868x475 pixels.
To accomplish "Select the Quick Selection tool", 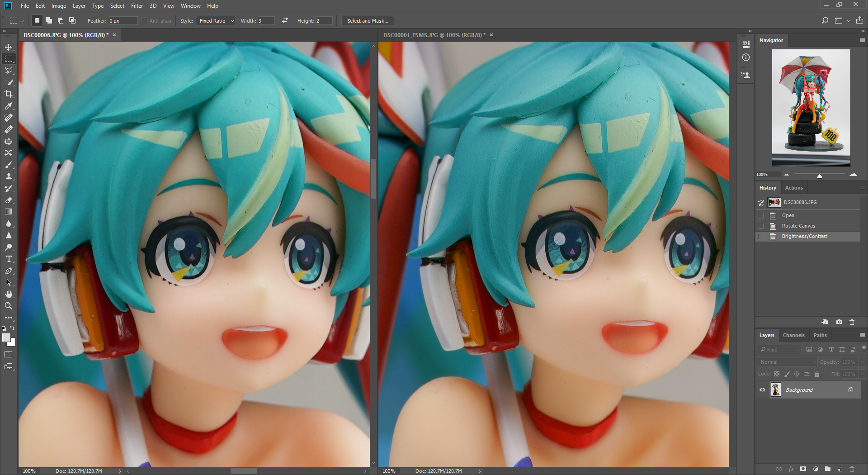I will click(9, 82).
